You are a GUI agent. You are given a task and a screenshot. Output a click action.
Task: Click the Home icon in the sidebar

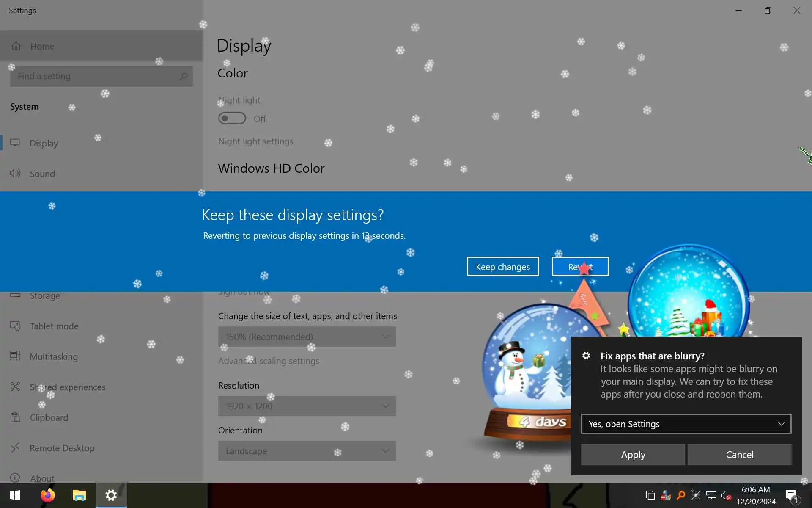pyautogui.click(x=16, y=46)
